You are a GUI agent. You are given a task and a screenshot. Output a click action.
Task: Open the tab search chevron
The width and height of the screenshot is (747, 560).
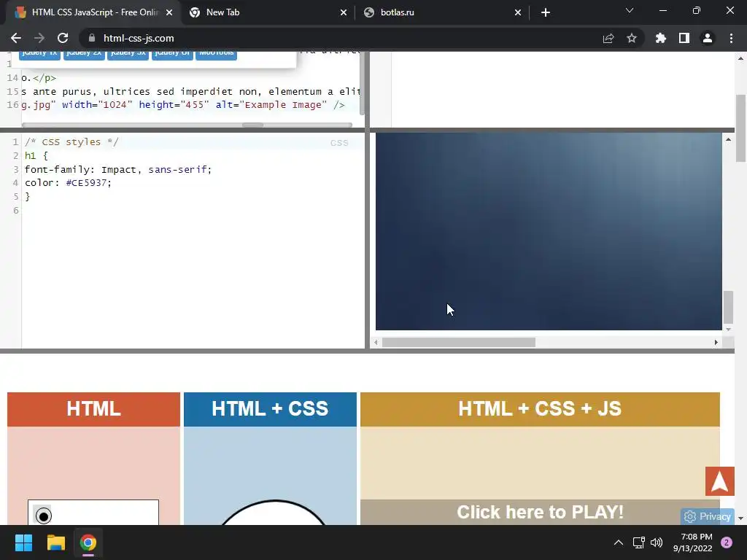point(630,10)
